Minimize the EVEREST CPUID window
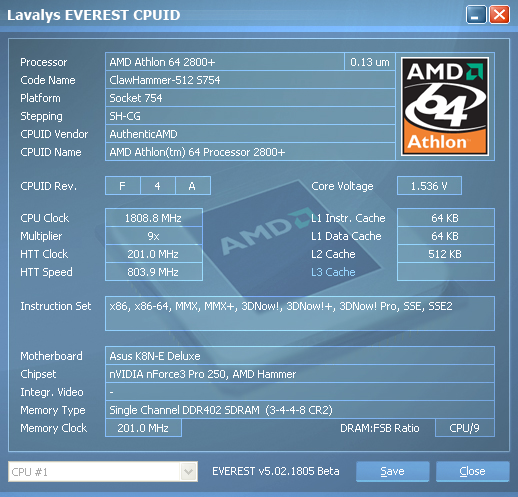This screenshot has width=518, height=497. point(476,15)
